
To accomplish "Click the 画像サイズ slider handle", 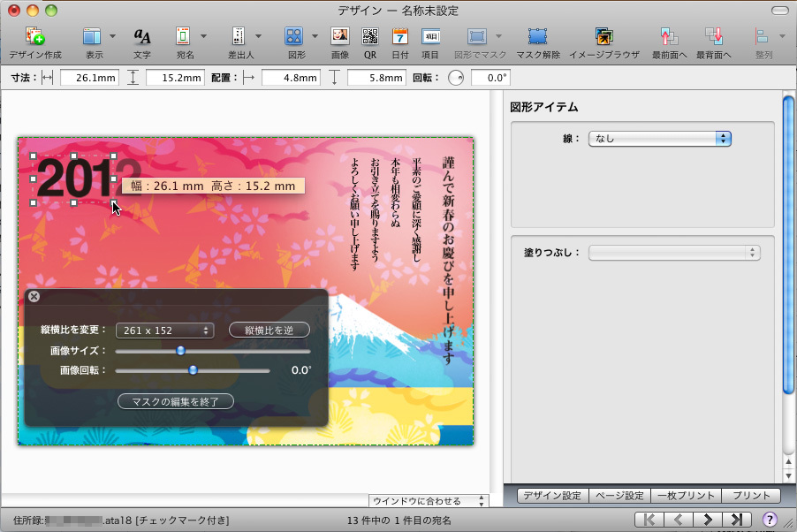I will (180, 351).
